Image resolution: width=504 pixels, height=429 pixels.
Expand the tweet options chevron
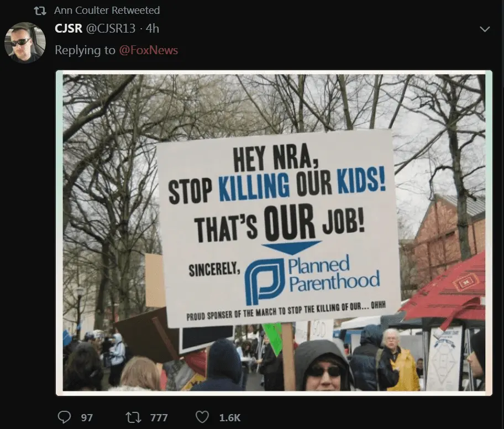[x=485, y=29]
